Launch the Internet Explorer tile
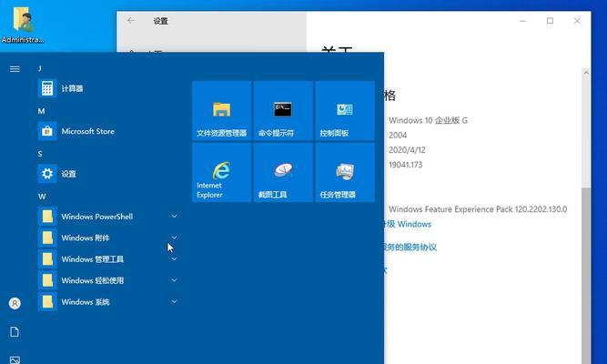Screen dimensions: 607x364 click(221, 172)
